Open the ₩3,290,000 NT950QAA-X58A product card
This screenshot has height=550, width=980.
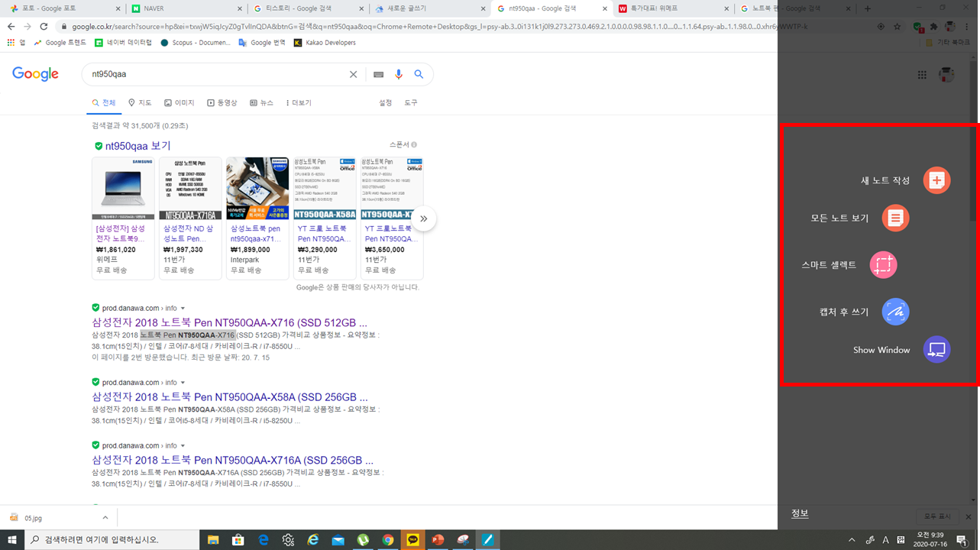(x=325, y=218)
